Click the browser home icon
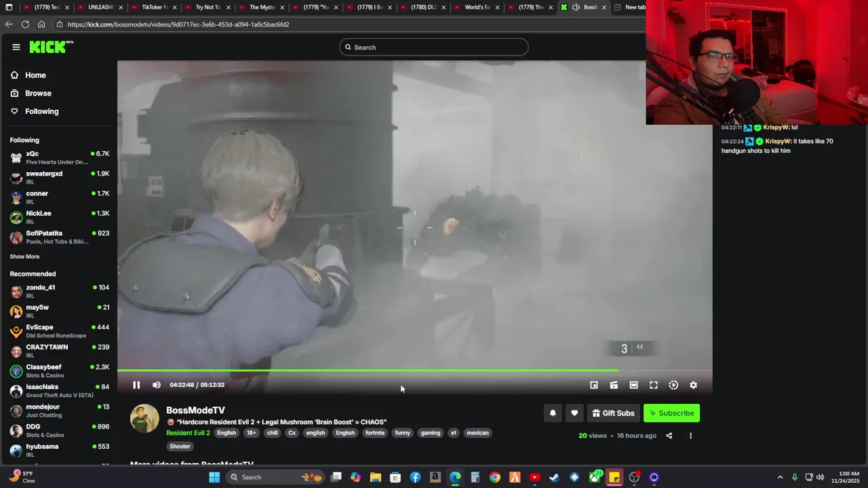Viewport: 868px width, 488px height. 41,24
